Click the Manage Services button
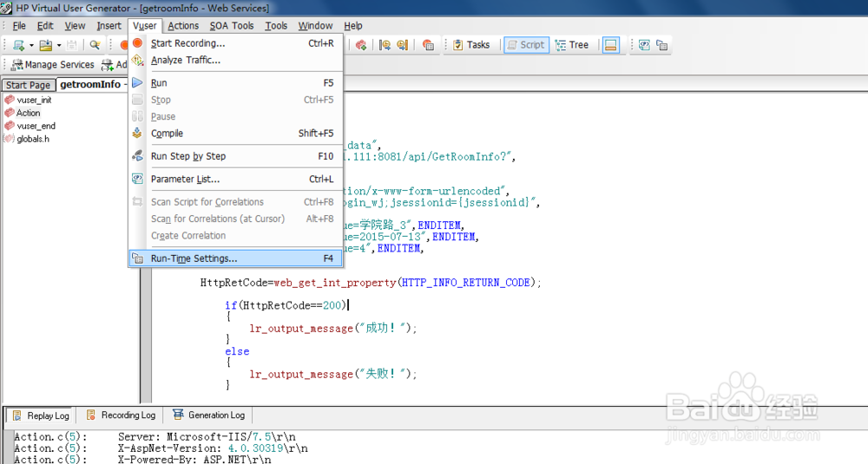The width and height of the screenshot is (868, 464). tap(53, 65)
